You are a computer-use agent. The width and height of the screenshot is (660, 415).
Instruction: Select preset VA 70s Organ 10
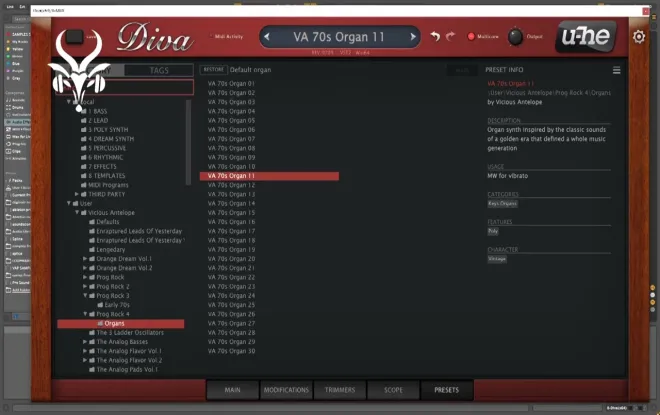[231, 167]
